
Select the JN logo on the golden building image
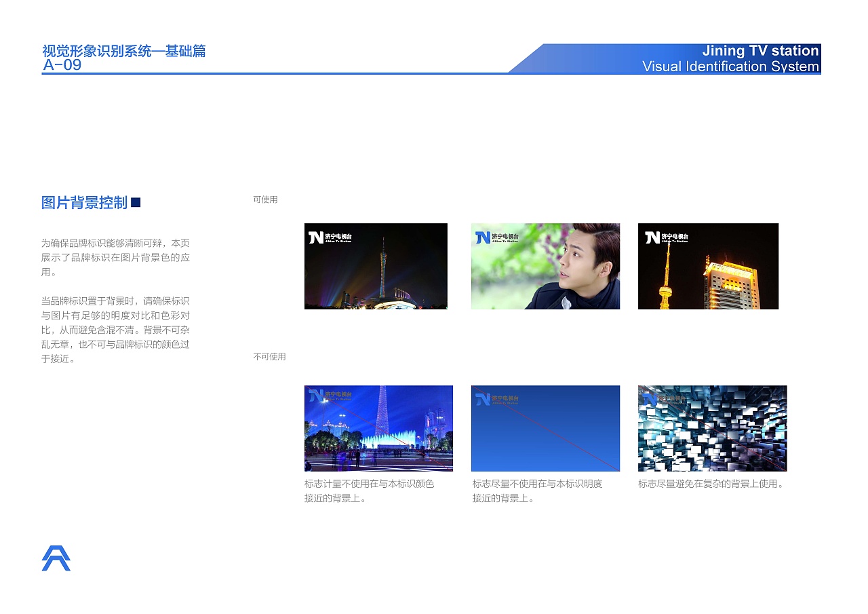(x=653, y=237)
